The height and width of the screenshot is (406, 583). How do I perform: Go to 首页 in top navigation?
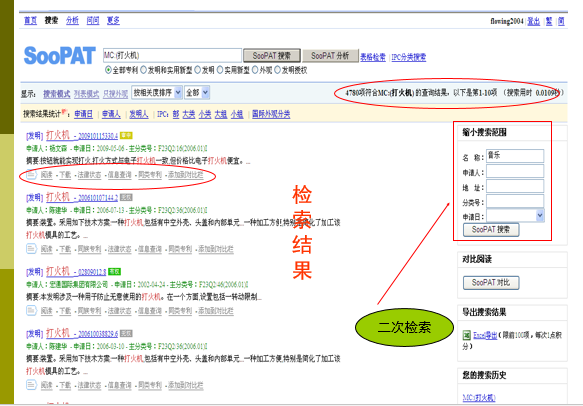[x=30, y=20]
